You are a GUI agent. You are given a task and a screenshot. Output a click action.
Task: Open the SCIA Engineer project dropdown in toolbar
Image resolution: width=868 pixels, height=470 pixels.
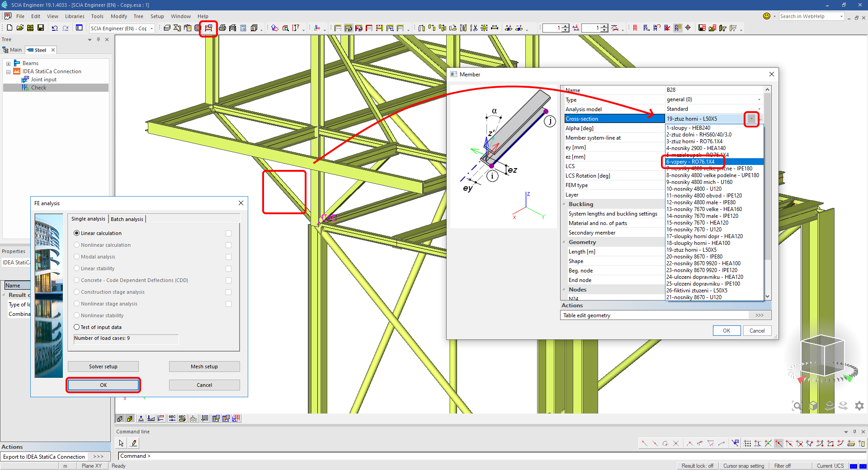[151, 28]
